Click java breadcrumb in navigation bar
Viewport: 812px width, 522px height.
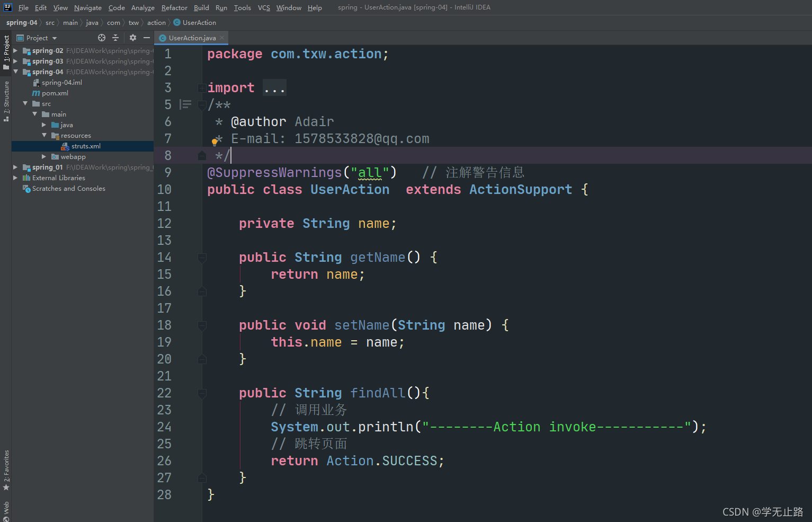coord(92,22)
